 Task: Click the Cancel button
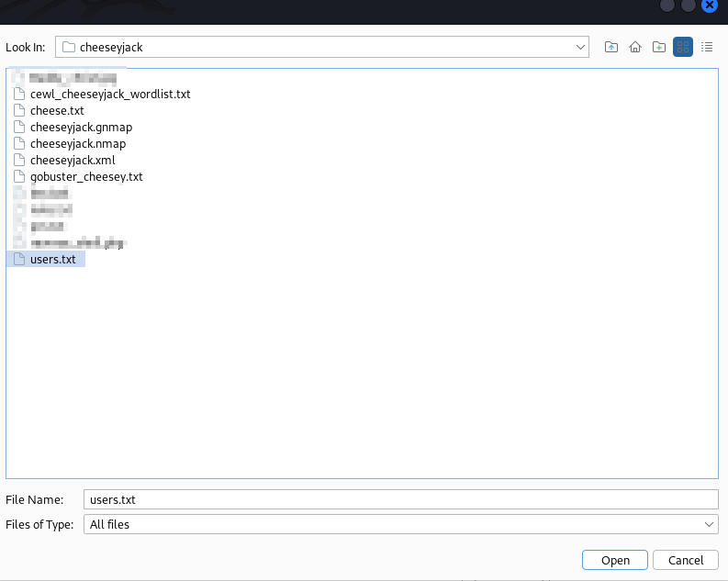point(686,560)
